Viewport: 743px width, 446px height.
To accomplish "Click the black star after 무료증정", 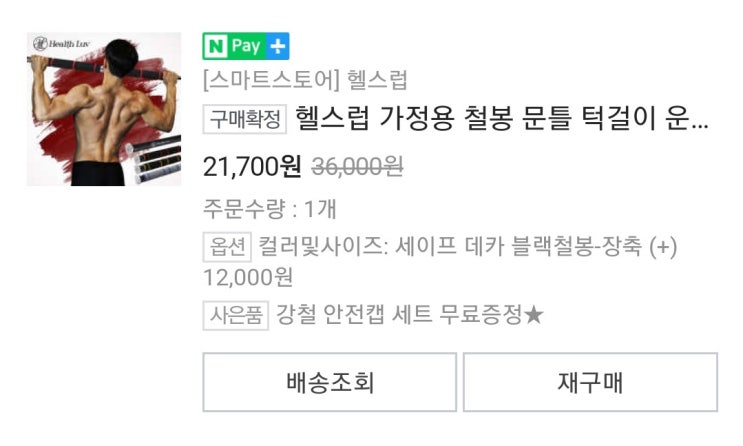I will tap(534, 315).
